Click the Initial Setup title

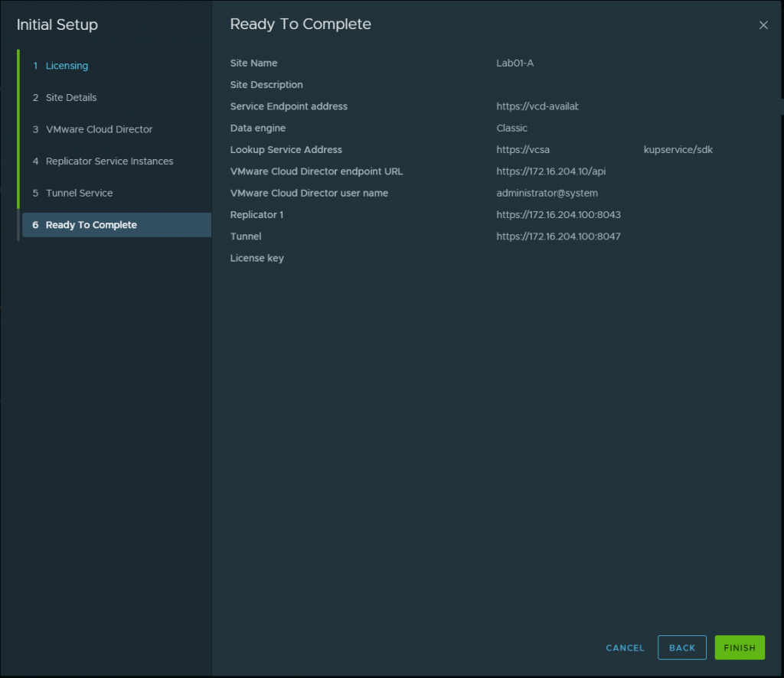(57, 24)
